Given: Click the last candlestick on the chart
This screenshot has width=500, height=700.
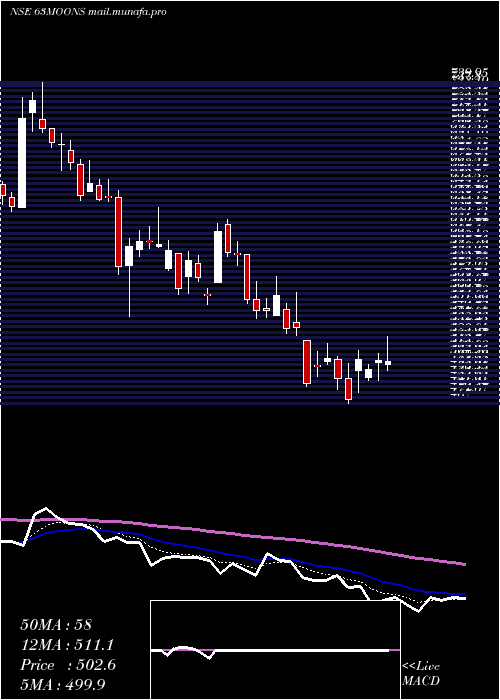Looking at the screenshot, I should click(x=388, y=354).
